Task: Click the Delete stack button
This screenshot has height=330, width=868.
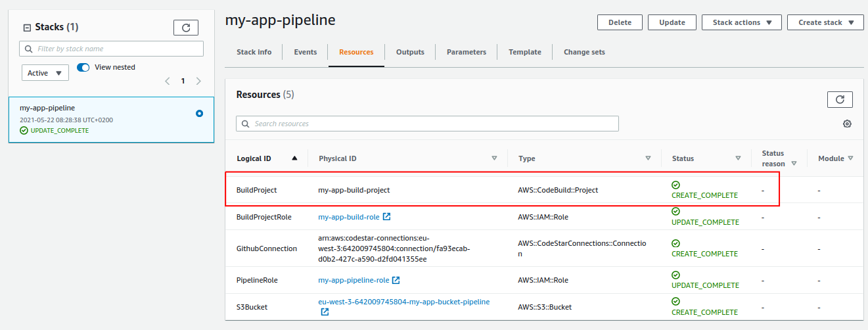Action: tap(620, 22)
